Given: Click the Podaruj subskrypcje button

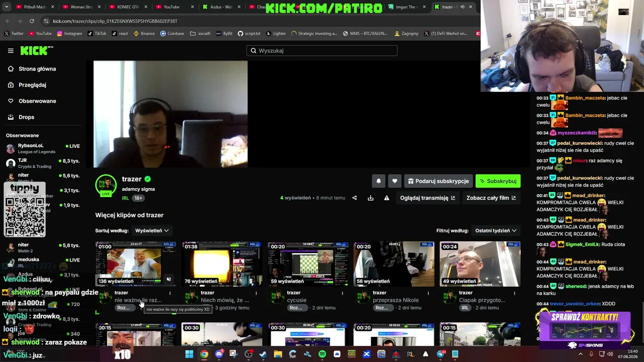Looking at the screenshot, I should coord(438,181).
